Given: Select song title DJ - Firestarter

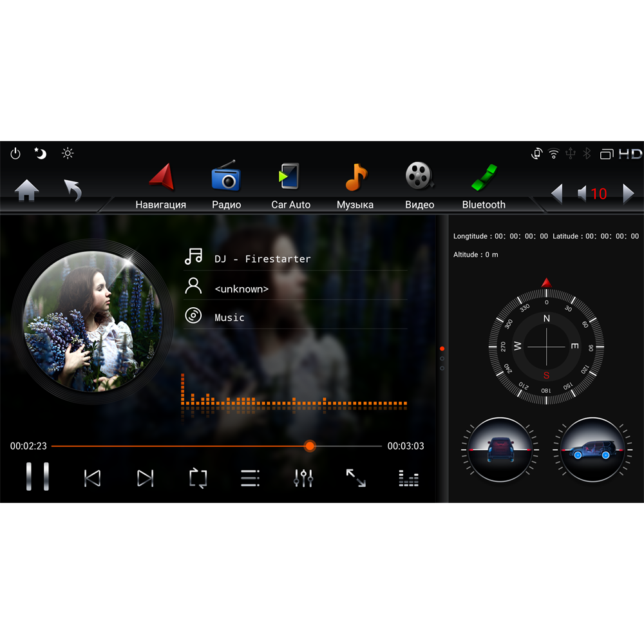Looking at the screenshot, I should 263,259.
